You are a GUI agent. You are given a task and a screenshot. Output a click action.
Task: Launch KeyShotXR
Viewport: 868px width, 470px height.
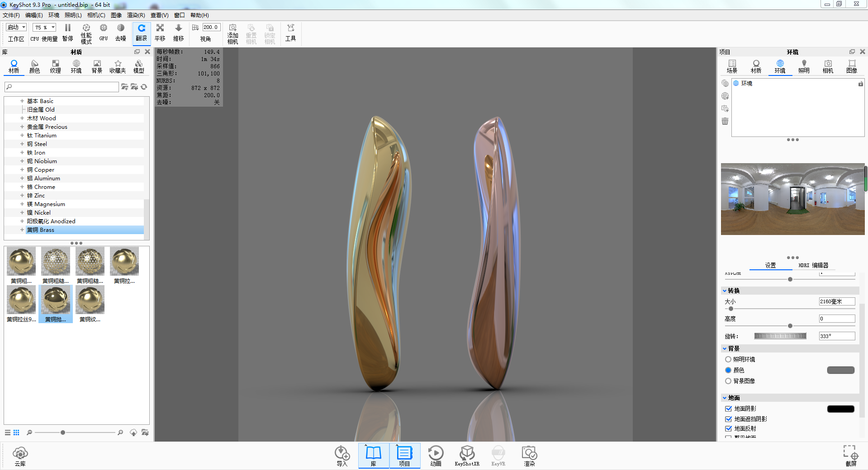(467, 456)
